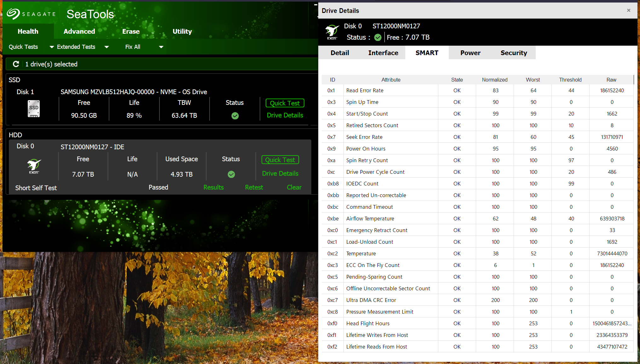The height and width of the screenshot is (364, 640).
Task: Switch to the Security tab
Action: [x=514, y=53]
